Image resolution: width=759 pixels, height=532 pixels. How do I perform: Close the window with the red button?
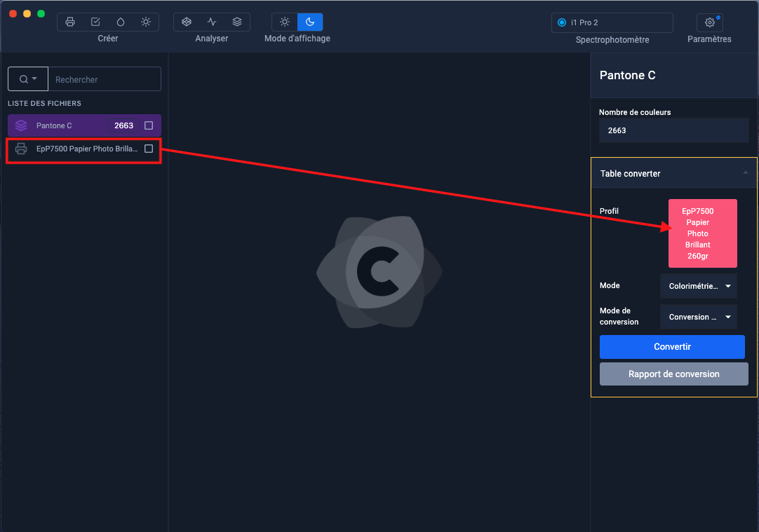pos(13,13)
